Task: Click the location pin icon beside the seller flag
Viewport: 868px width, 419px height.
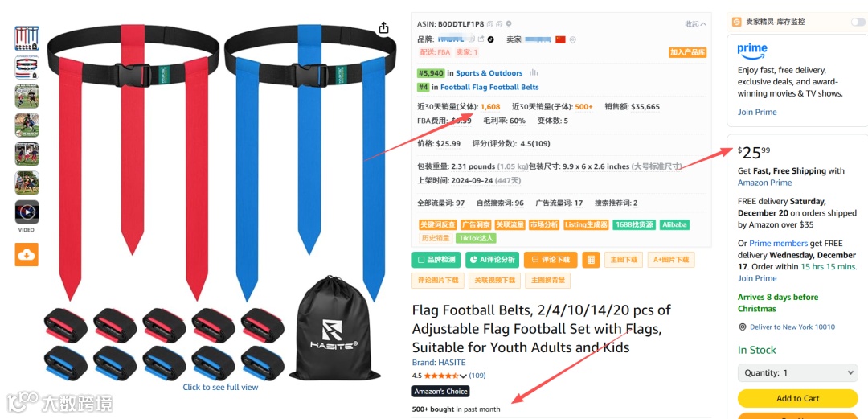Action: pos(573,40)
